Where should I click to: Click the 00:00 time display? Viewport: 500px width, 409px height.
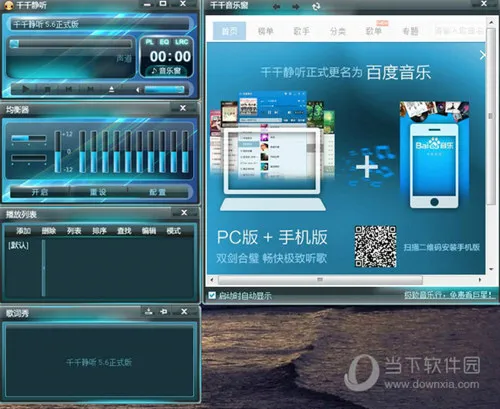170,56
